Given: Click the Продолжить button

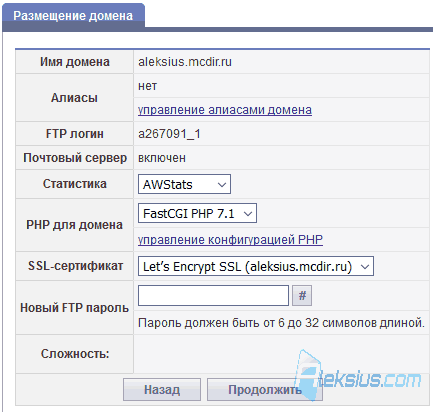Looking at the screenshot, I should pos(265,389).
